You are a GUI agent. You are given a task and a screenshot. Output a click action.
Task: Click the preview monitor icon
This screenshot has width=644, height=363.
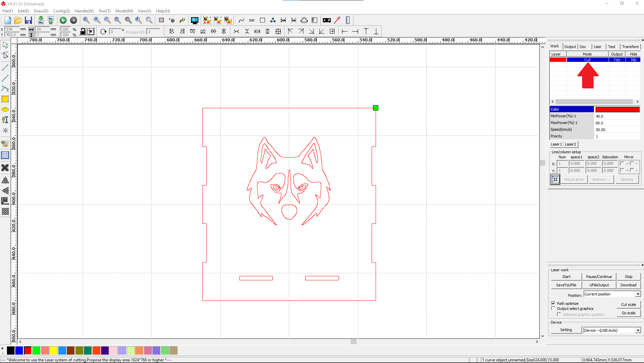click(x=194, y=20)
